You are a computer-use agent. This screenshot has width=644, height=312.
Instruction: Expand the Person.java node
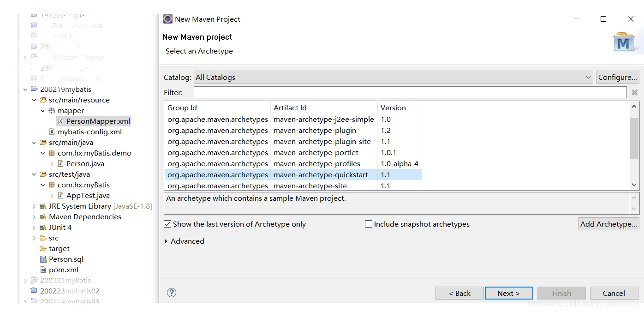point(52,164)
